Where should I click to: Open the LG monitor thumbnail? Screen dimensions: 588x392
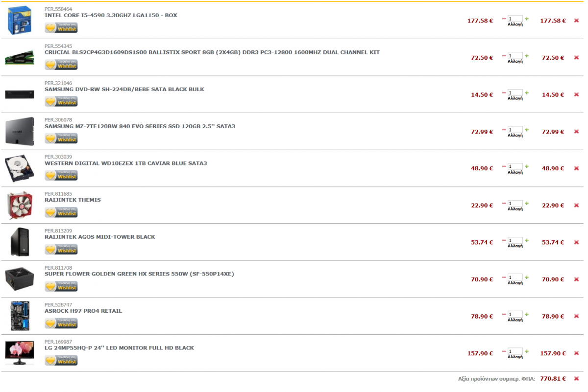coord(20,353)
